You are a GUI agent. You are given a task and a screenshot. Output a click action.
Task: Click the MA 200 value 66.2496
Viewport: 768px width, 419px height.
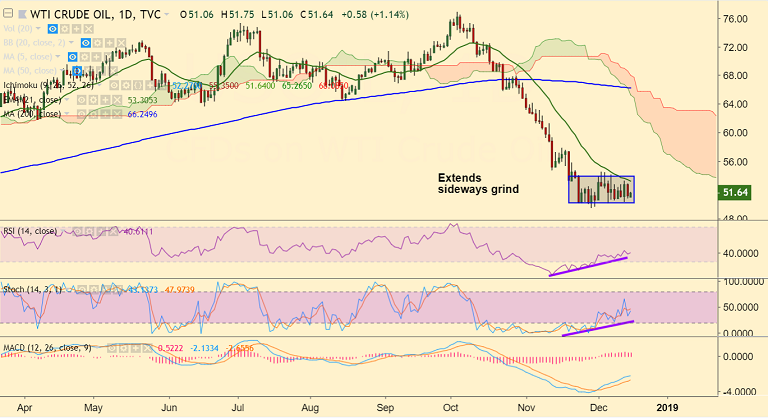pyautogui.click(x=143, y=114)
